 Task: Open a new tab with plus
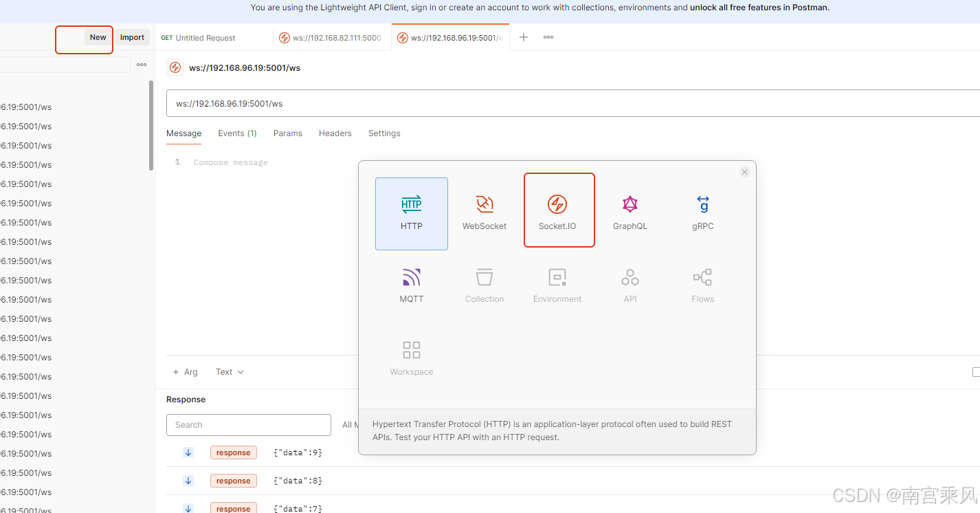[524, 37]
